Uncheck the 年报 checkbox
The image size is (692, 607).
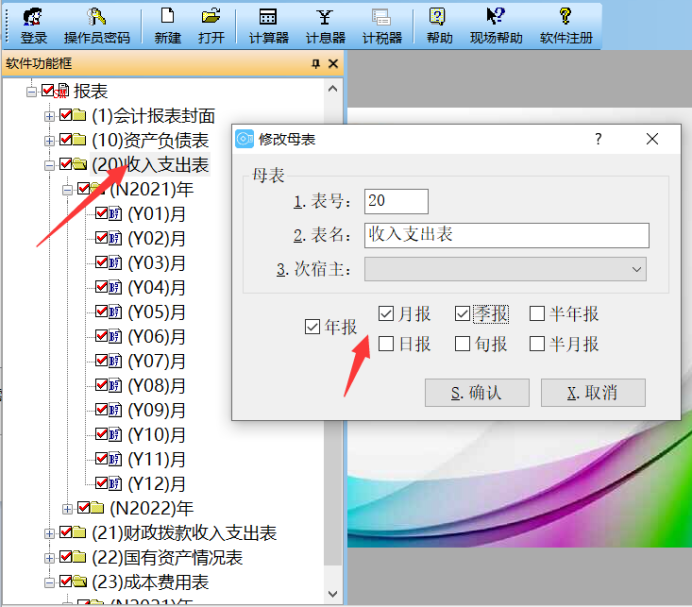(x=312, y=327)
